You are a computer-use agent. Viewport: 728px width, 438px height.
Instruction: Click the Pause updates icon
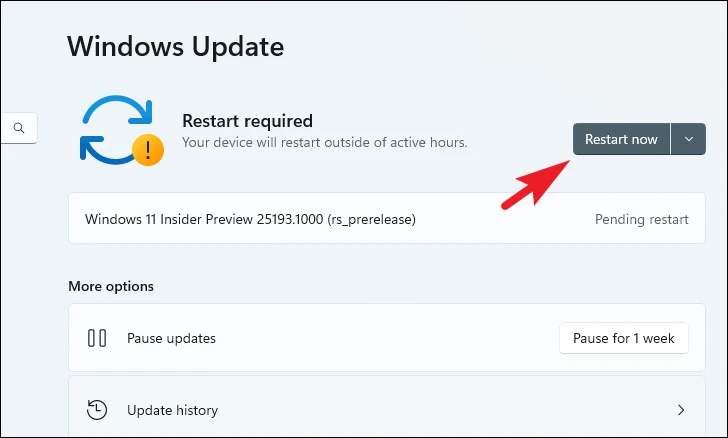coord(97,338)
